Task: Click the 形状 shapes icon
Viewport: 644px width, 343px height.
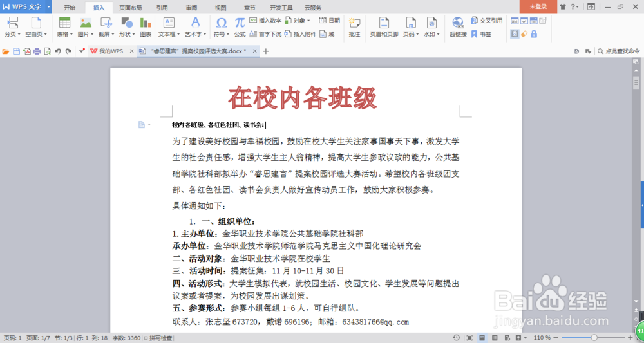Action: pos(126,23)
